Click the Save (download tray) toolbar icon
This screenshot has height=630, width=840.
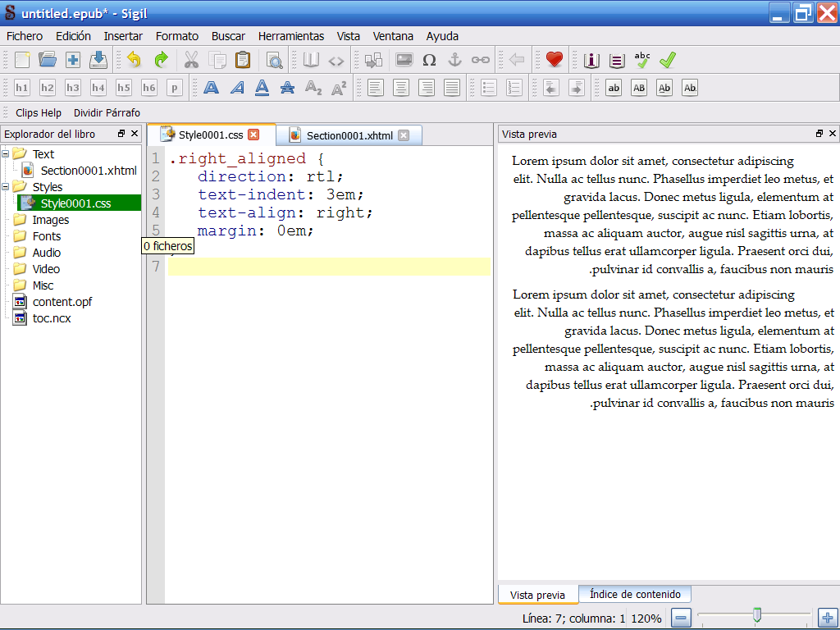click(98, 60)
